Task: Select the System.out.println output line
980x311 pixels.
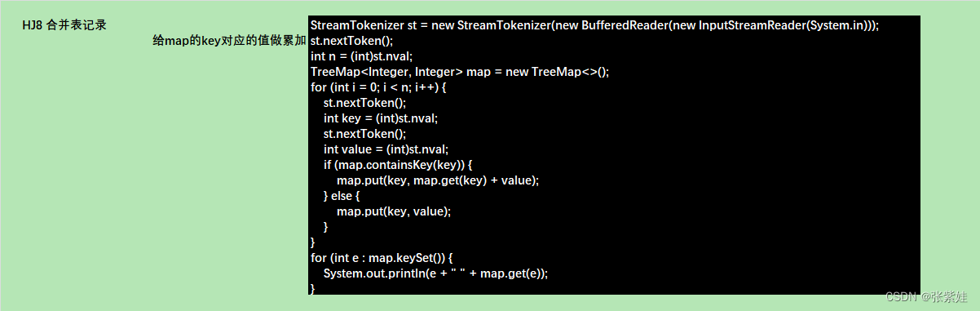Action: (x=435, y=273)
